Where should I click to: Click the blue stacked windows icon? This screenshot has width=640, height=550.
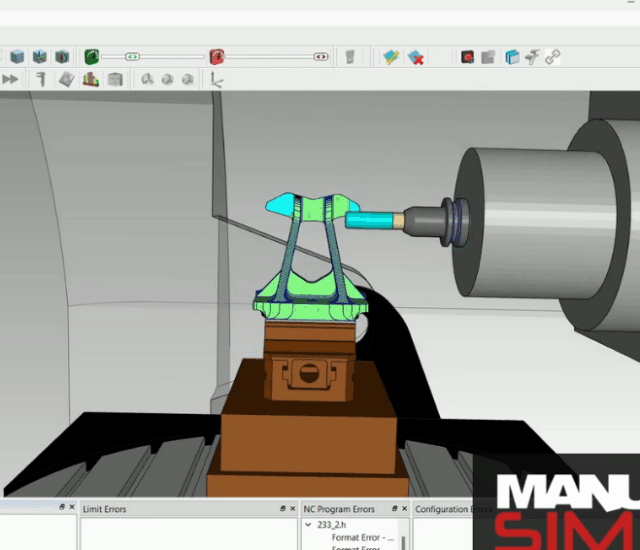click(x=512, y=57)
